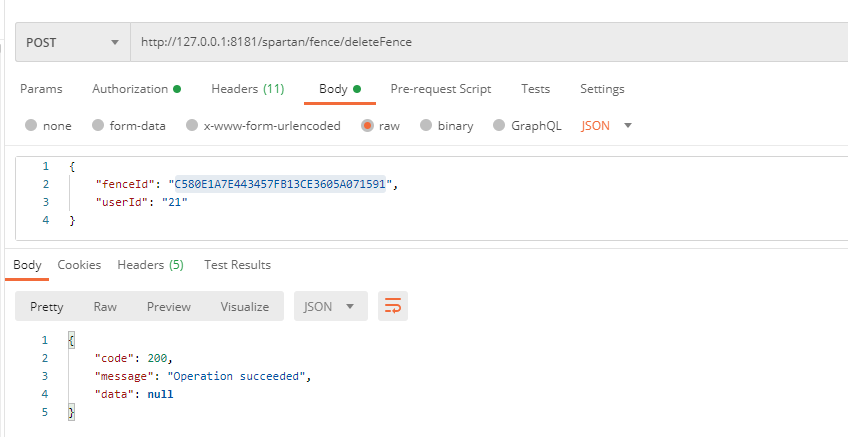This screenshot has height=437, width=848.
Task: Click the wrap lines icon in response toolbar
Action: (x=393, y=307)
